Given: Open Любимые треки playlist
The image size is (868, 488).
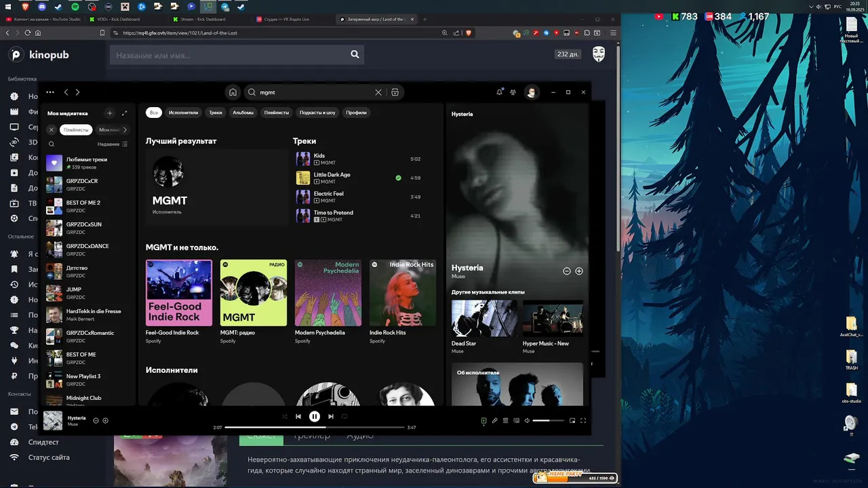Looking at the screenshot, I should 87,163.
